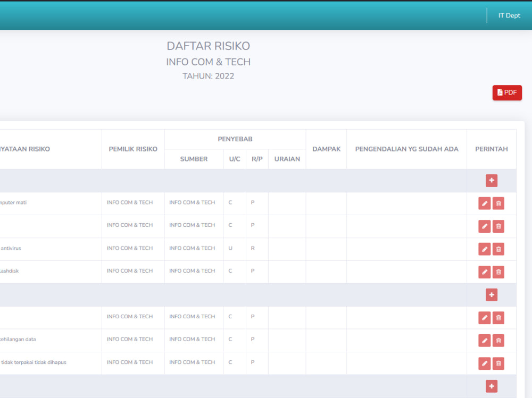This screenshot has height=398, width=532.
Task: Edit the antivirus risk row
Action: (485, 249)
